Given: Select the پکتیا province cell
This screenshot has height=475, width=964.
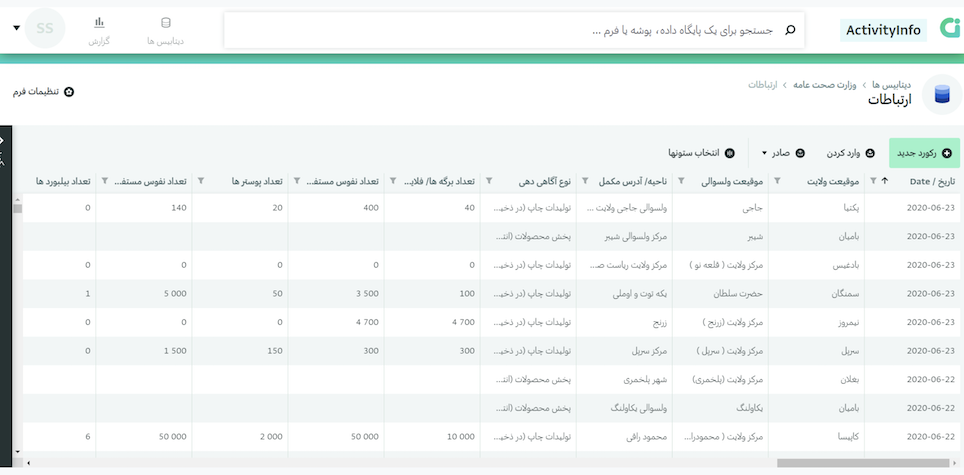Looking at the screenshot, I should (816, 208).
